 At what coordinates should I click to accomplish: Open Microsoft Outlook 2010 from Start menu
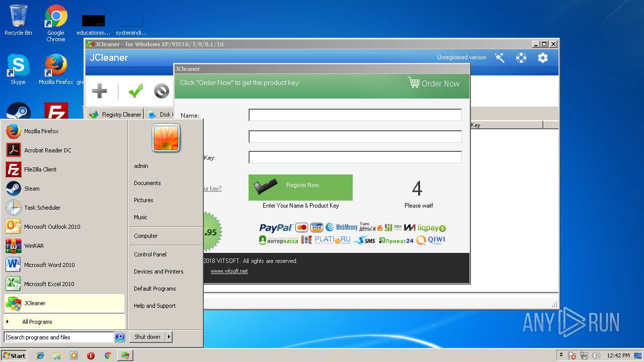tap(64, 227)
